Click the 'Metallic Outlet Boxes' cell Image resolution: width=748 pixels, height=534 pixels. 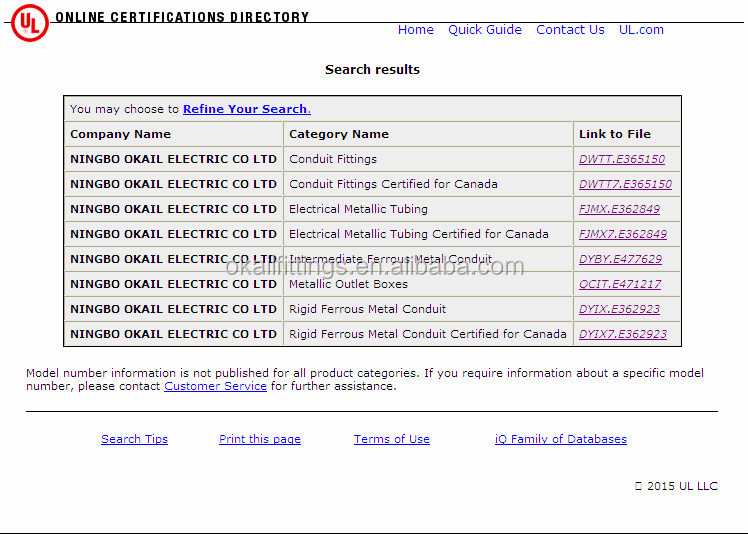(x=428, y=284)
